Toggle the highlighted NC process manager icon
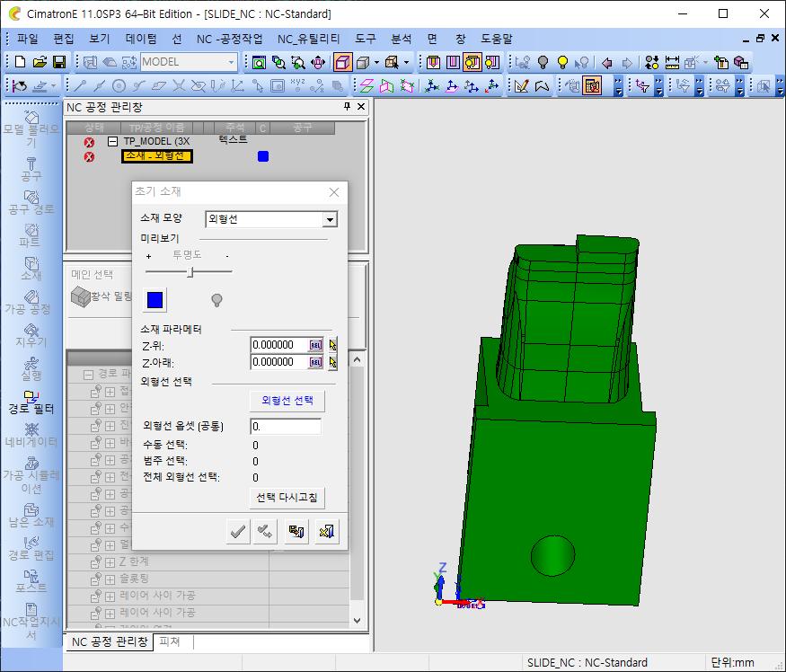The width and height of the screenshot is (786, 672). click(x=592, y=85)
